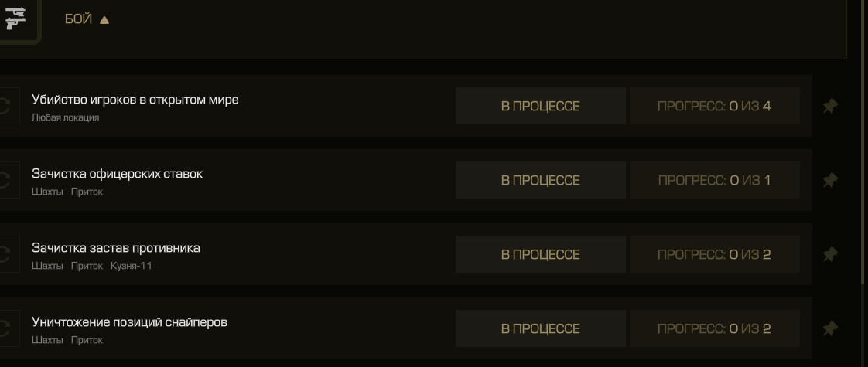
Task: Collapse the БОЙ section arrow
Action: tap(104, 20)
